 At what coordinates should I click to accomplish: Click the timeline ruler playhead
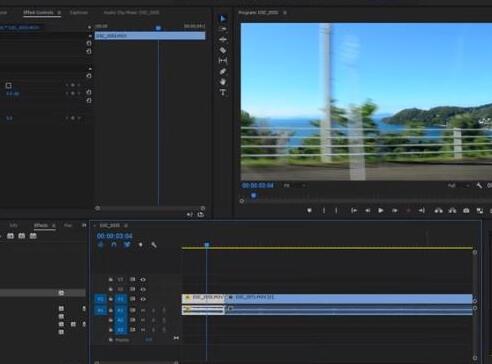(207, 245)
